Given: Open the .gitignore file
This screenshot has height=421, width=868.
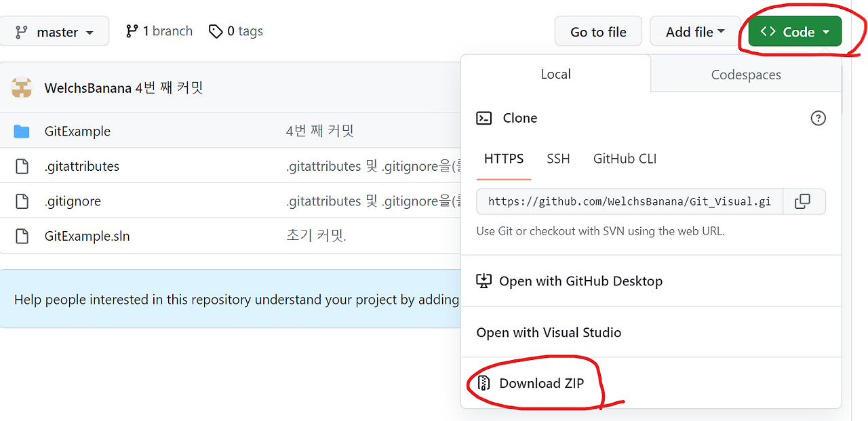Looking at the screenshot, I should tap(73, 201).
